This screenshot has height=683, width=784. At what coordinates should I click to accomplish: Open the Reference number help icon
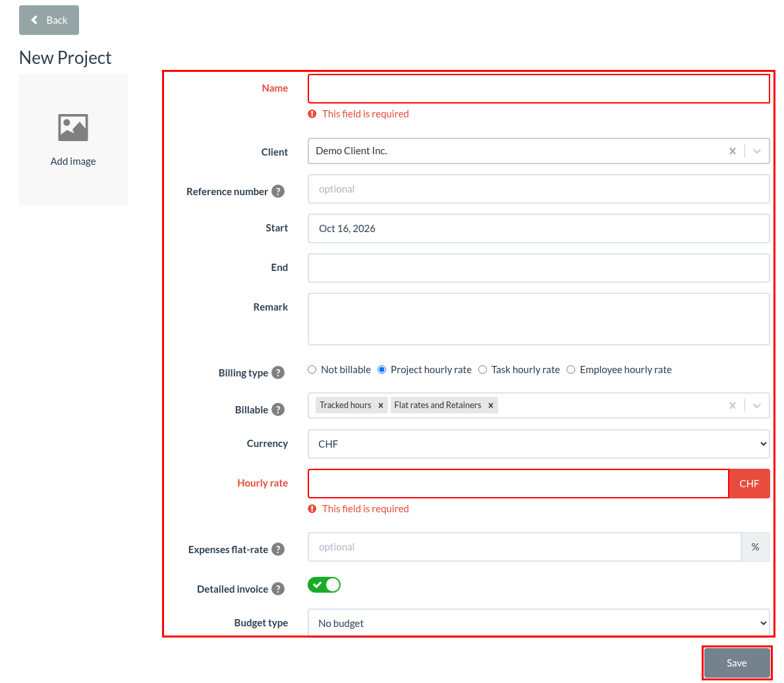[278, 192]
